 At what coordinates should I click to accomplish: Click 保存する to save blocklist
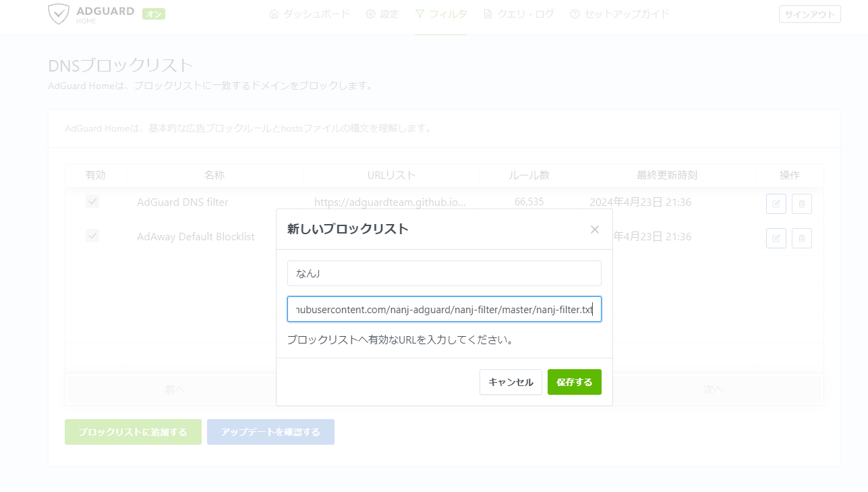click(x=575, y=382)
